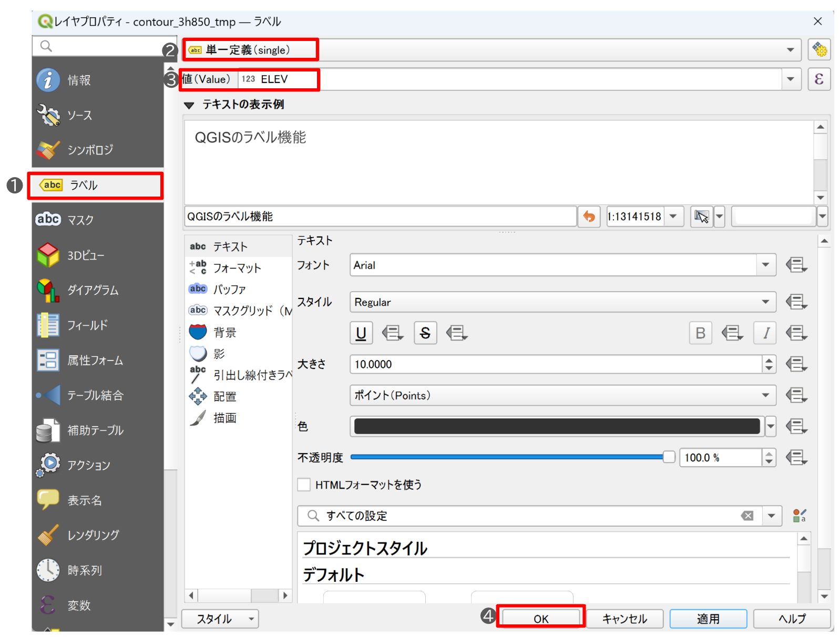Open the フォント Arial dropdown

tap(563, 265)
